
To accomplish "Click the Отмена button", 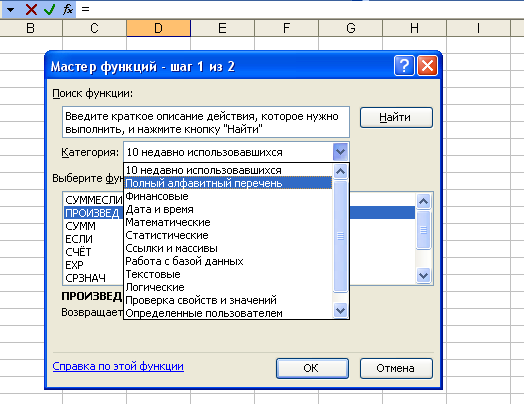I will 396,368.
